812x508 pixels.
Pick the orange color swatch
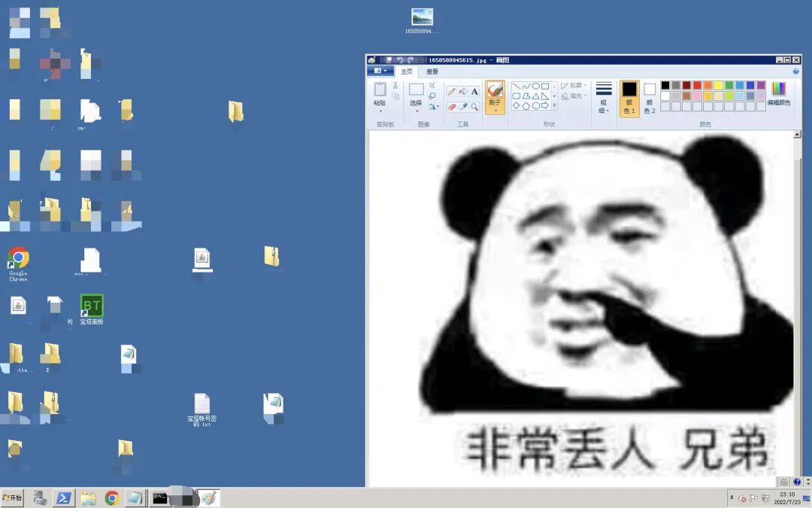tap(708, 85)
